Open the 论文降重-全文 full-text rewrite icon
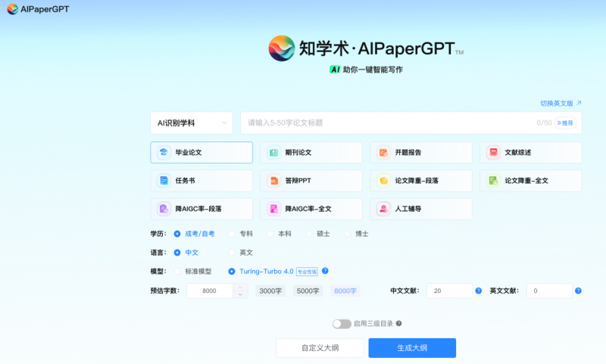Image resolution: width=606 pixels, height=364 pixels. pyautogui.click(x=493, y=181)
